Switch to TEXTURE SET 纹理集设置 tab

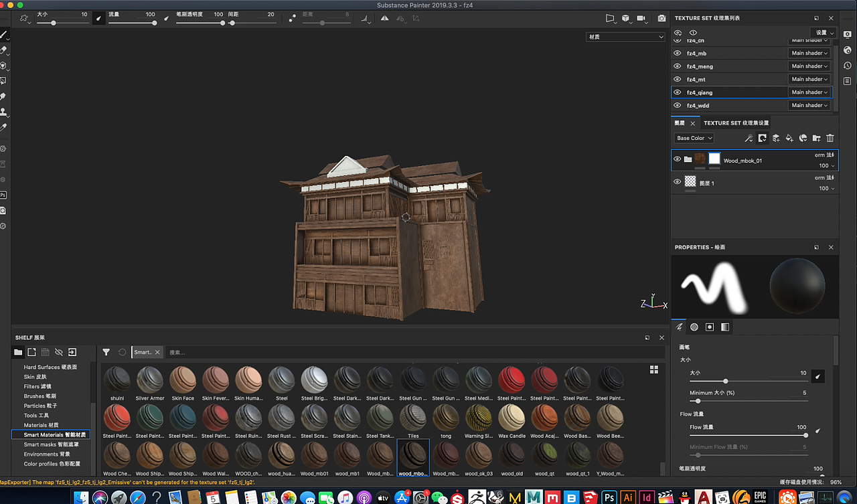736,123
